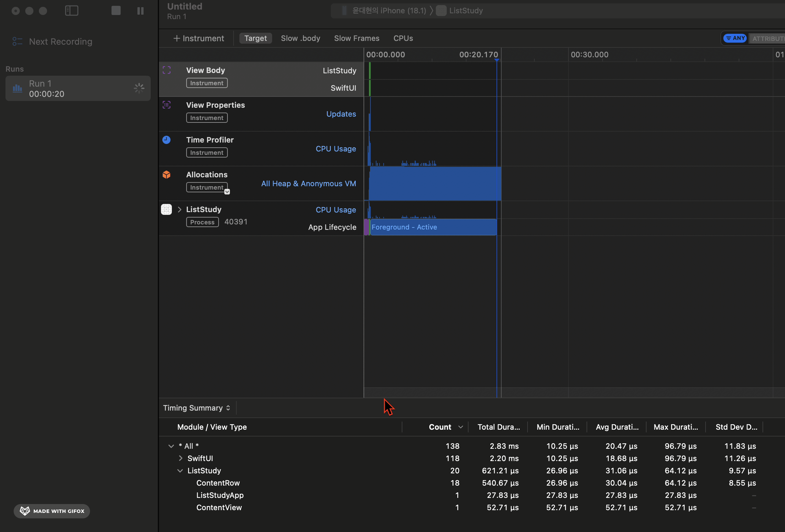Toggle the ANY filter mode pill
The width and height of the screenshot is (785, 532).
pos(735,38)
